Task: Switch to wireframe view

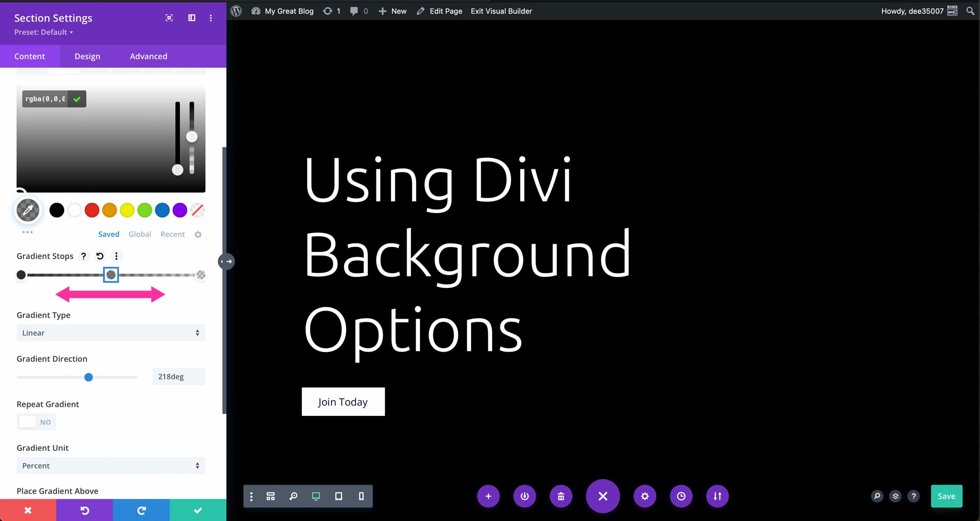Action: click(270, 496)
